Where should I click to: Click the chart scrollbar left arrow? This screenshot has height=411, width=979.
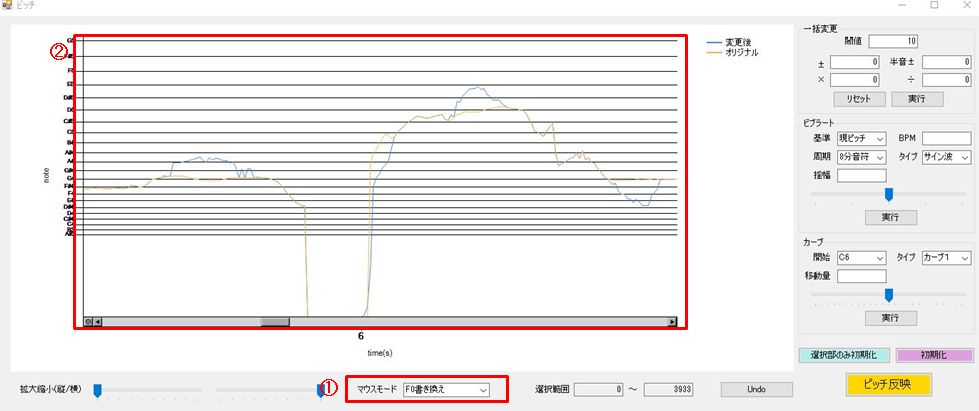pyautogui.click(x=98, y=322)
